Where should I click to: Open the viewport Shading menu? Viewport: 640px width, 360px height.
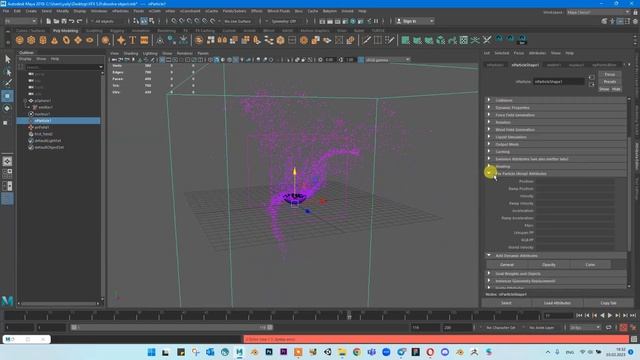pyautogui.click(x=131, y=53)
